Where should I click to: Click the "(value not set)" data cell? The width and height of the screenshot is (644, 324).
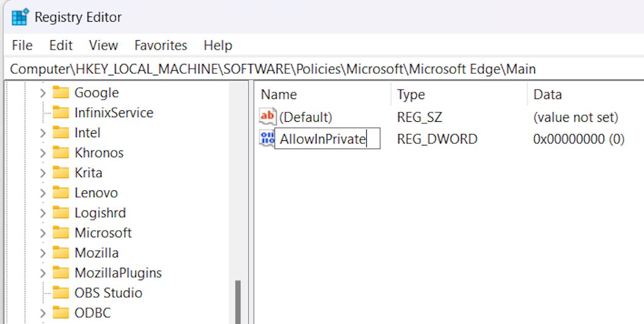(x=575, y=117)
